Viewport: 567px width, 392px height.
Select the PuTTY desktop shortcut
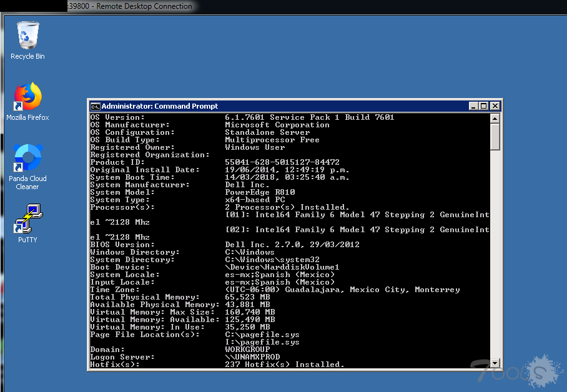[x=28, y=223]
